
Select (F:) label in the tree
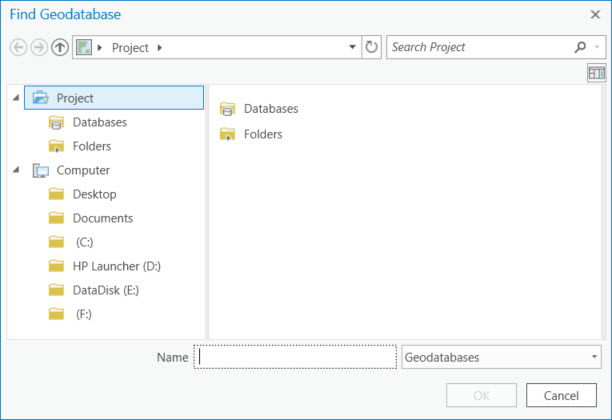[84, 314]
